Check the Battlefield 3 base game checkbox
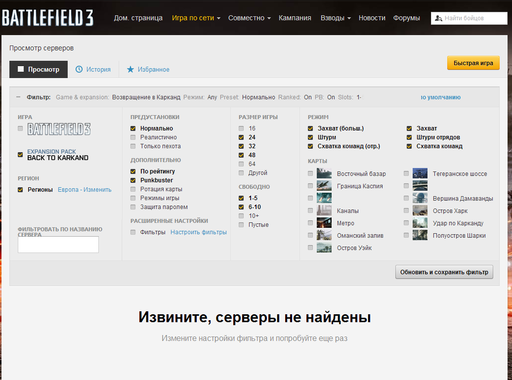512x380 pixels. [20, 128]
